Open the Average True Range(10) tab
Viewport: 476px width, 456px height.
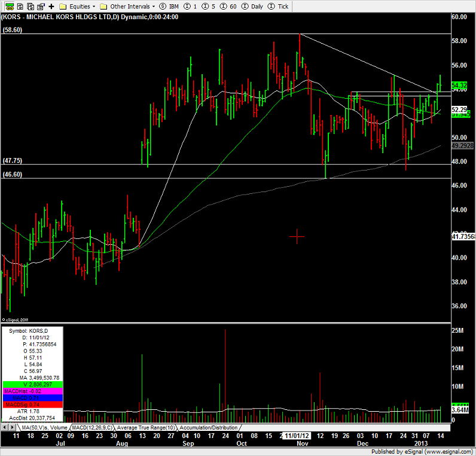click(x=146, y=427)
